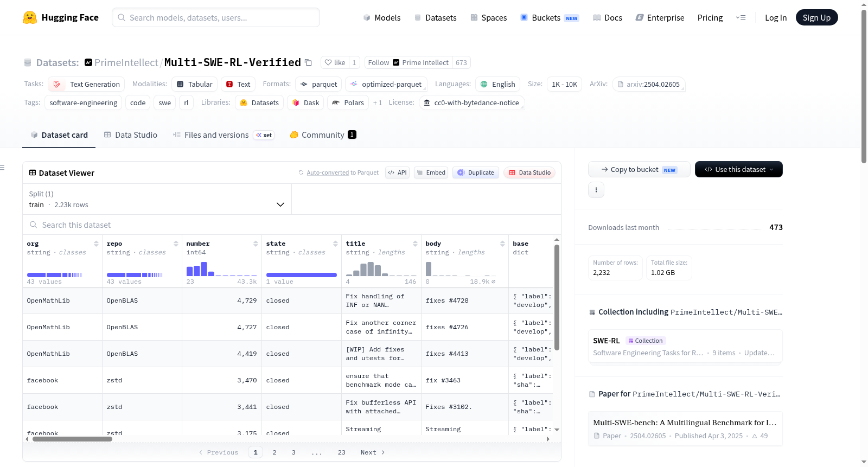Follow Prime Intellect organization

point(409,62)
